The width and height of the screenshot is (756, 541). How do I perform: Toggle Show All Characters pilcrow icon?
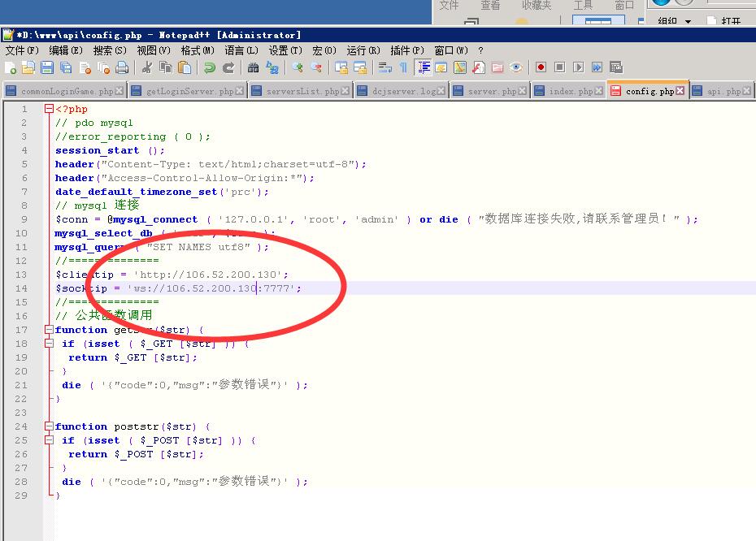[403, 68]
